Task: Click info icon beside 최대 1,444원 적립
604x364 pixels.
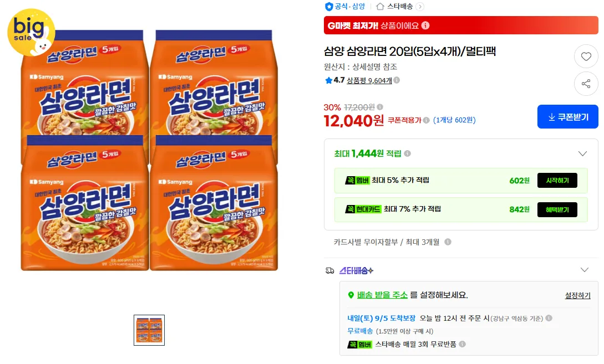Action: (407, 153)
